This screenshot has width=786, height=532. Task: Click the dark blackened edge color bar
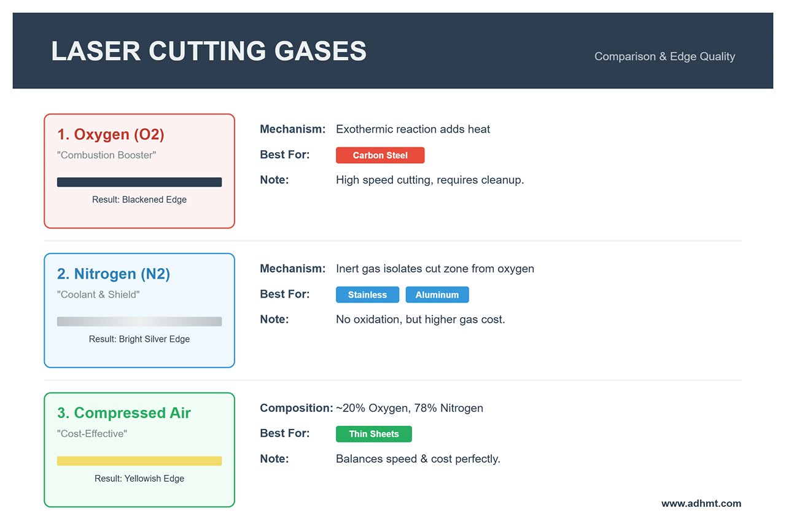click(139, 182)
